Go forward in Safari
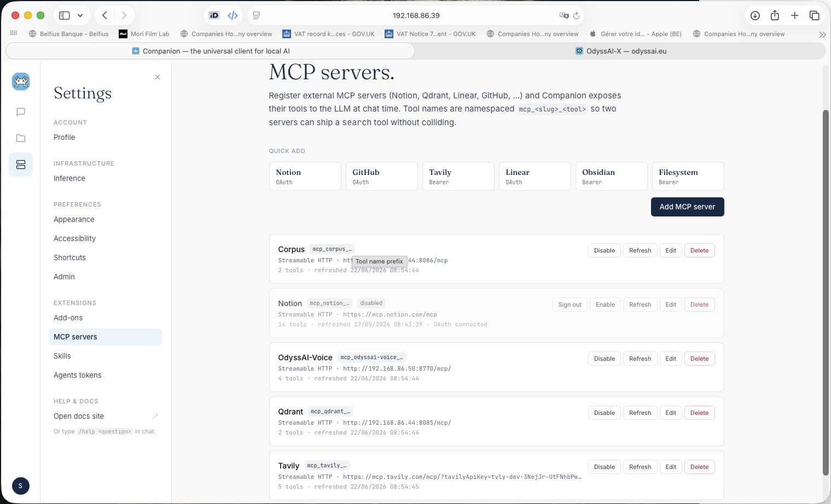The width and height of the screenshot is (831, 504). (124, 15)
